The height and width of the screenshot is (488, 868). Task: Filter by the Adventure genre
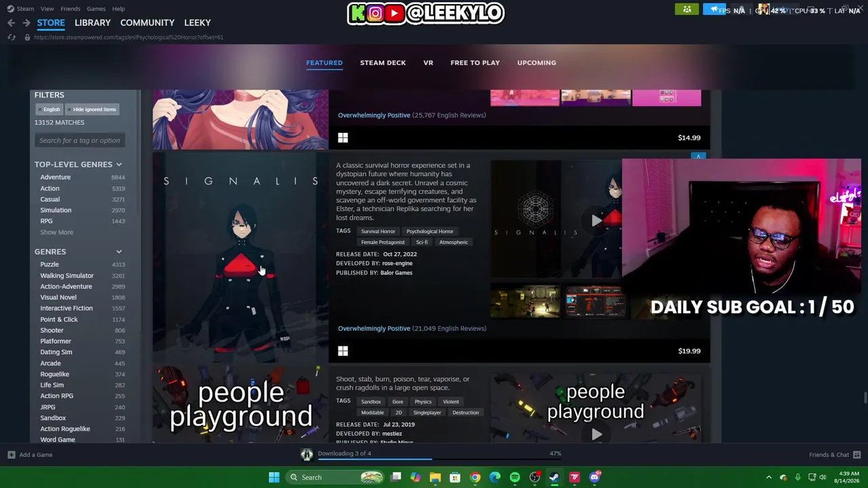click(x=55, y=178)
